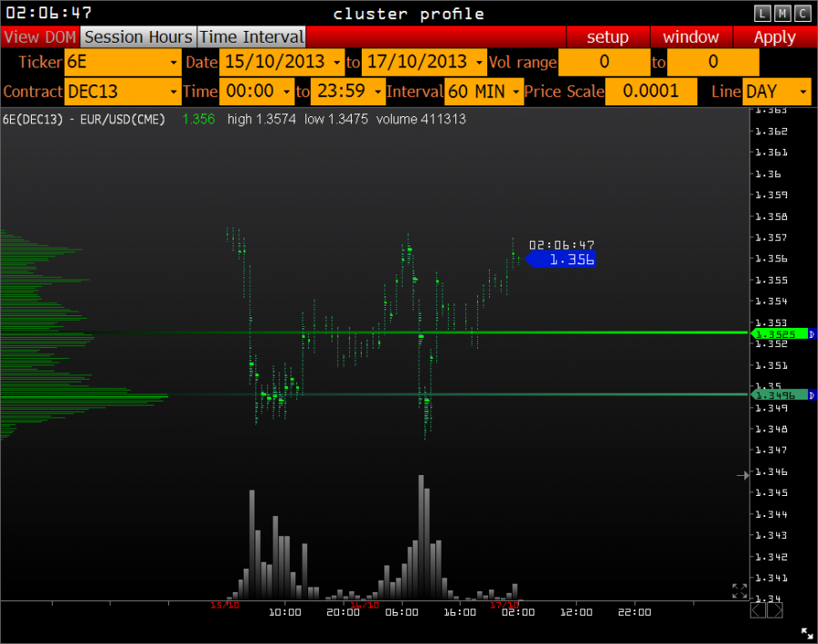Toggle the View DOM mode

pos(40,37)
